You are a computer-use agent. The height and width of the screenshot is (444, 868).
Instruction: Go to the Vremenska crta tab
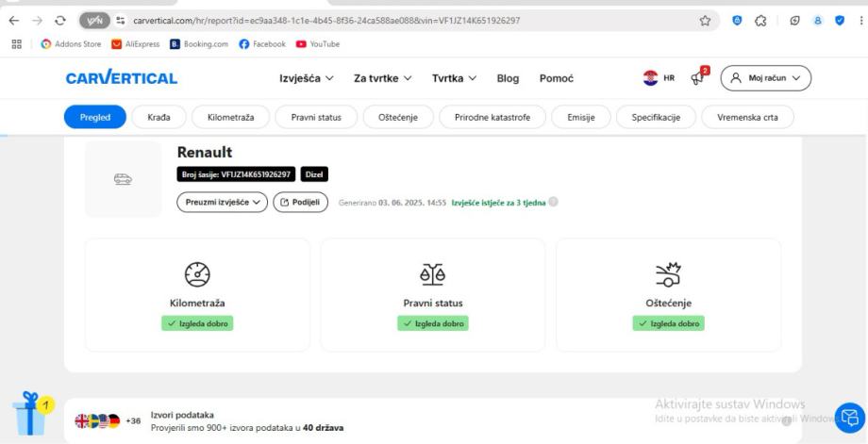pos(748,117)
